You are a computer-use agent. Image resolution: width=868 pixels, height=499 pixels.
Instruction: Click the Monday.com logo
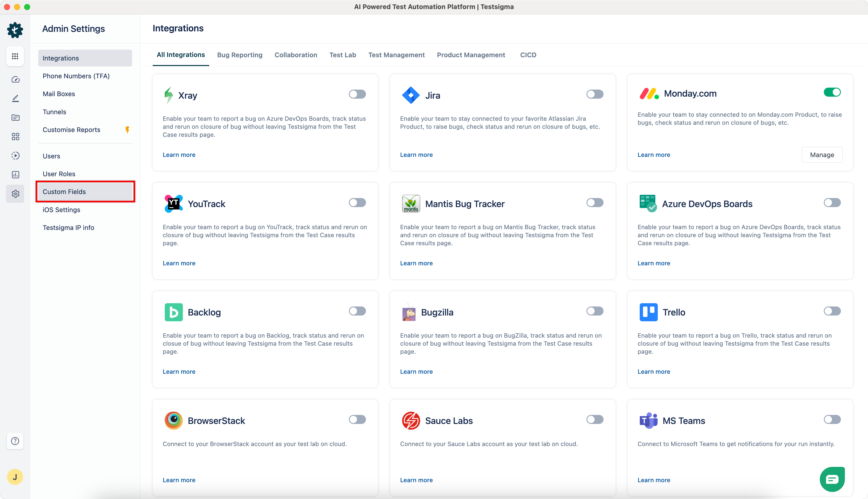coord(649,94)
